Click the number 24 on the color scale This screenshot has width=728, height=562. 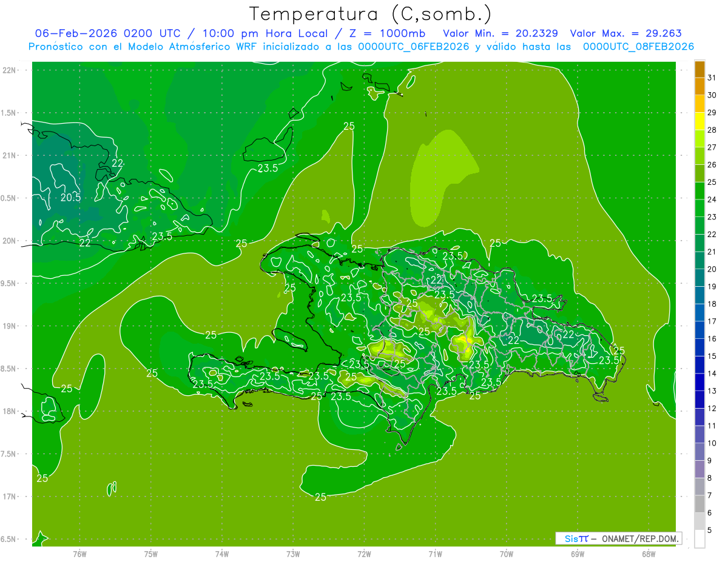(x=712, y=199)
